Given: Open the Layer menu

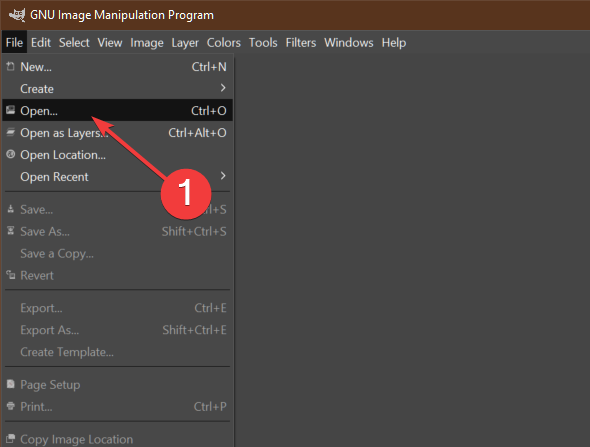Looking at the screenshot, I should pyautogui.click(x=185, y=43).
